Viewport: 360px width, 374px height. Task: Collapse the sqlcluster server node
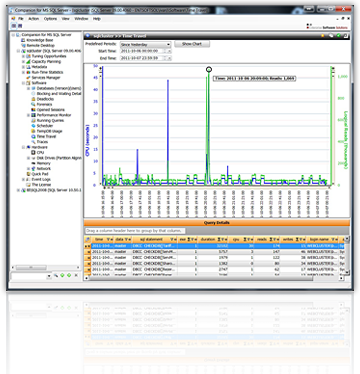19,51
